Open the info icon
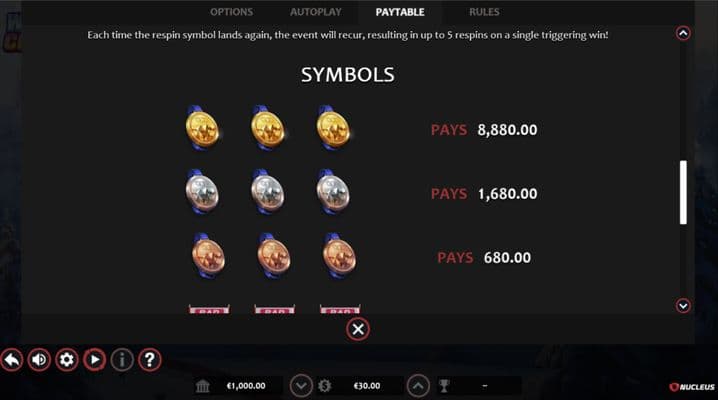This screenshot has height=400, width=718. point(122,360)
